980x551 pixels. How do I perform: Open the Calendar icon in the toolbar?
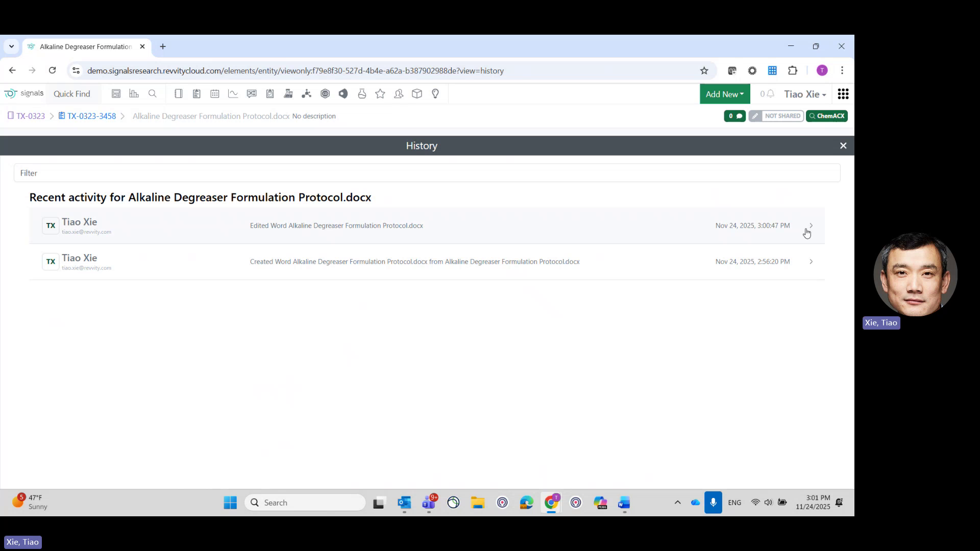(214, 93)
